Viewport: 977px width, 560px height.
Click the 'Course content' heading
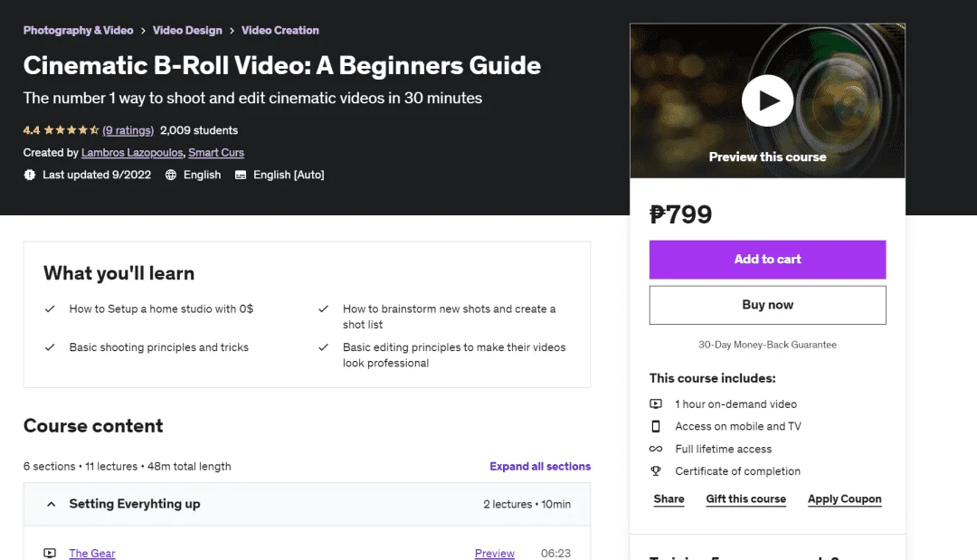pos(93,425)
